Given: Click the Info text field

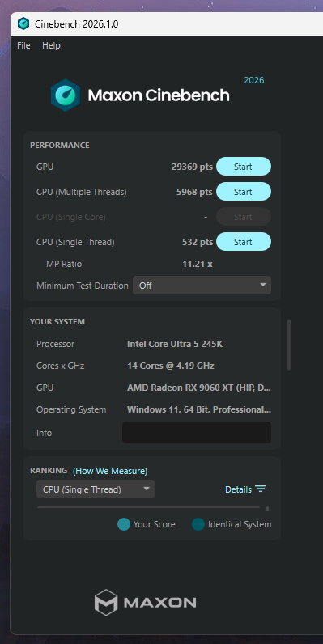Looking at the screenshot, I should [197, 433].
